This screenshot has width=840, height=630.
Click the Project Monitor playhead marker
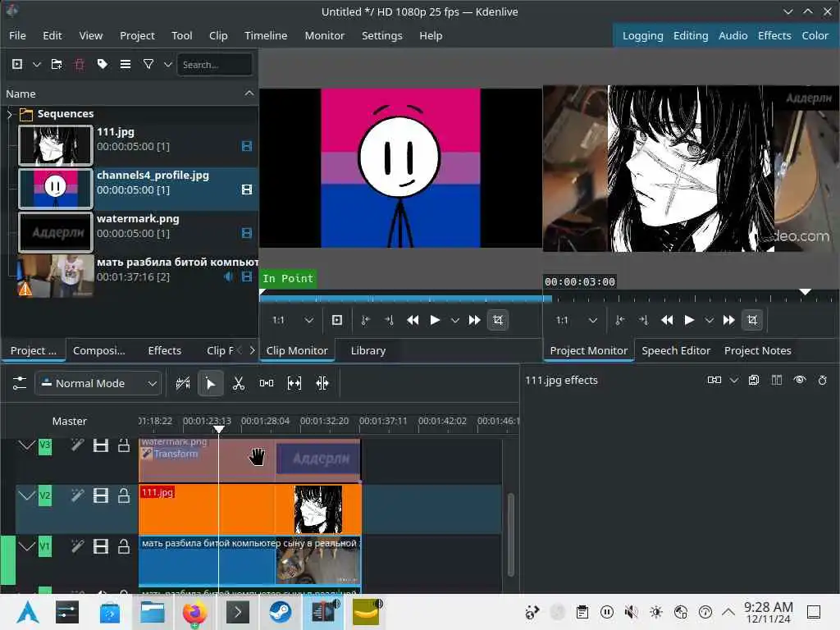[805, 292]
